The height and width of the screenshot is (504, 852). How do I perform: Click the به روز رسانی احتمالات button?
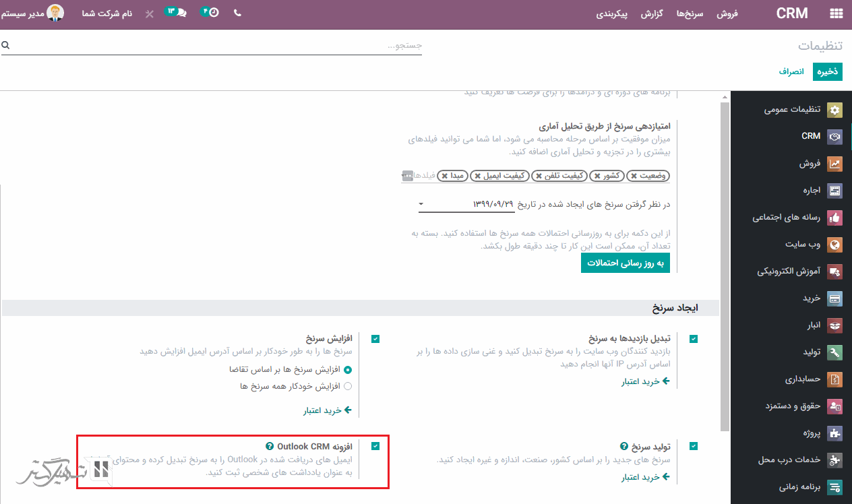(x=625, y=263)
